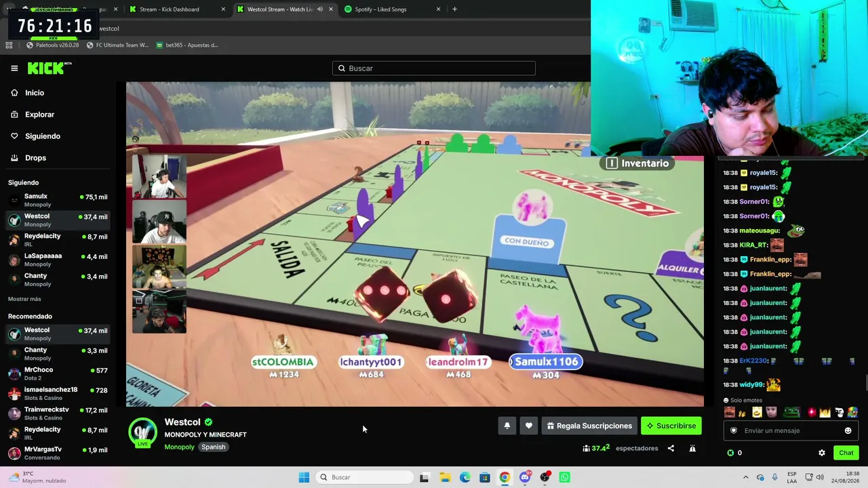Image resolution: width=868 pixels, height=488 pixels.
Task: Click the verified badge next to Westcol
Action: (x=208, y=422)
